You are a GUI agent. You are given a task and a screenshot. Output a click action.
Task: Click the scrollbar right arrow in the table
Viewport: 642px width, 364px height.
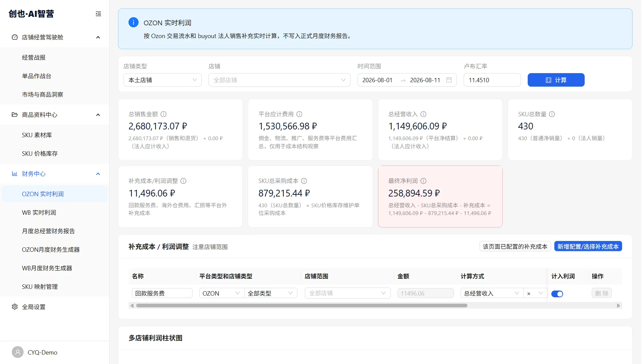(618, 306)
